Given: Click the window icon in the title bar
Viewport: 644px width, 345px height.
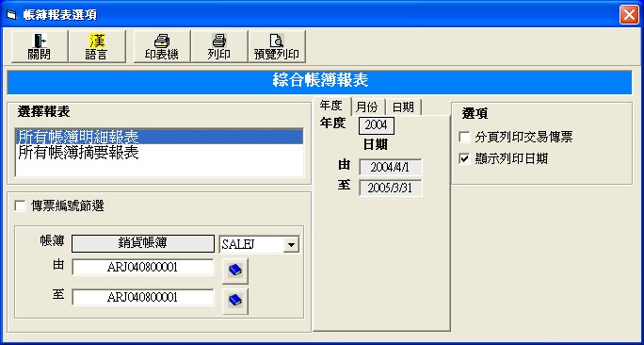Looking at the screenshot, I should pyautogui.click(x=11, y=15).
